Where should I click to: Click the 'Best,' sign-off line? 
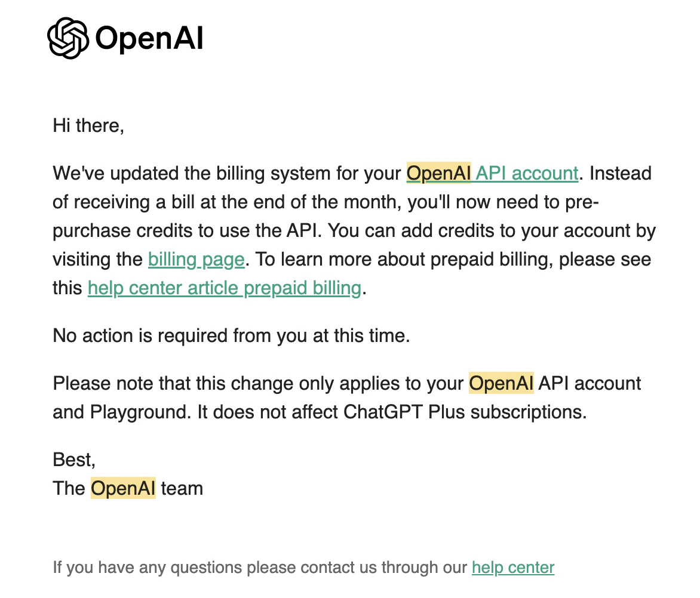tap(74, 460)
